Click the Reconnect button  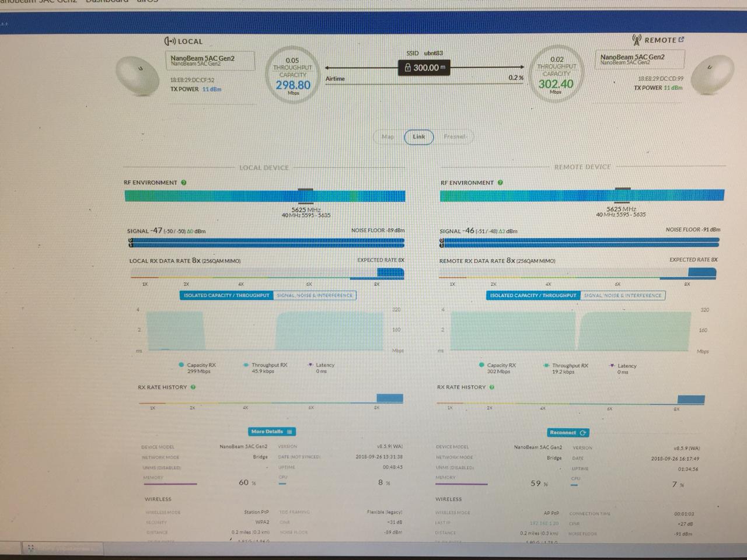[568, 433]
